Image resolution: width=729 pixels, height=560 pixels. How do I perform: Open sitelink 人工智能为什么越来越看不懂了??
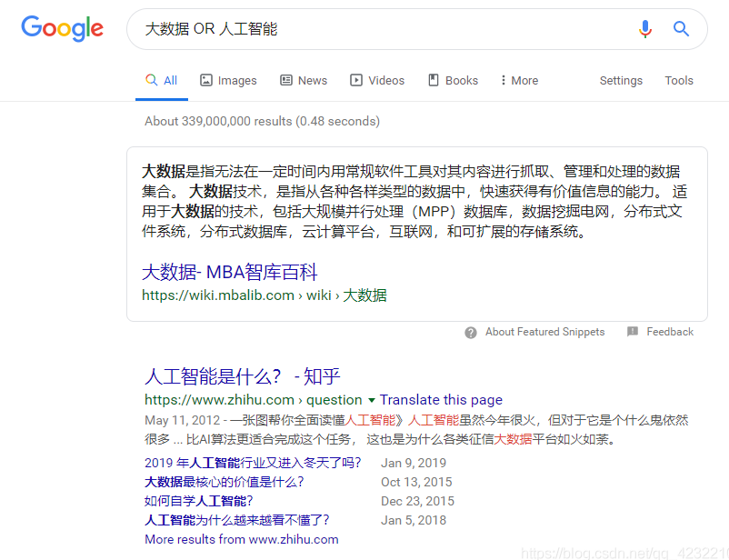237,520
